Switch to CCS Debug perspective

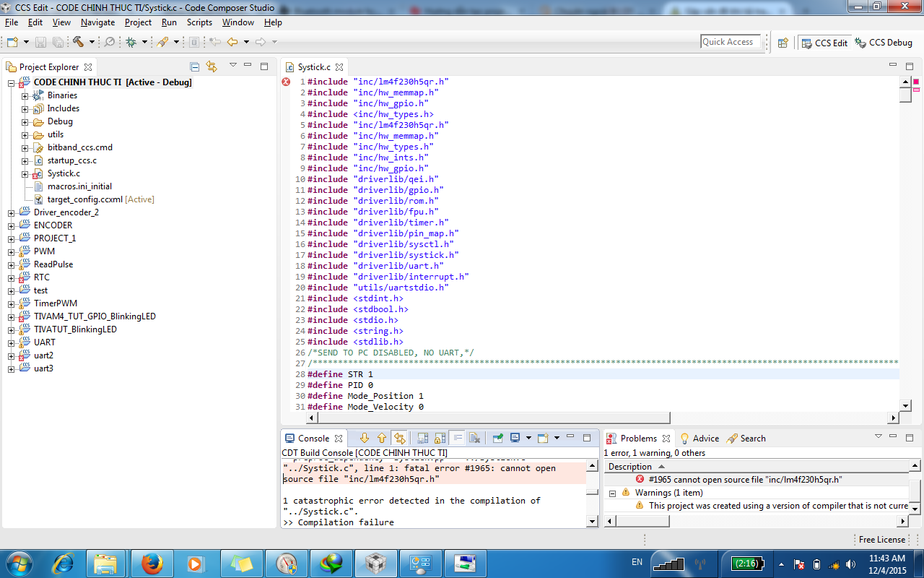884,43
